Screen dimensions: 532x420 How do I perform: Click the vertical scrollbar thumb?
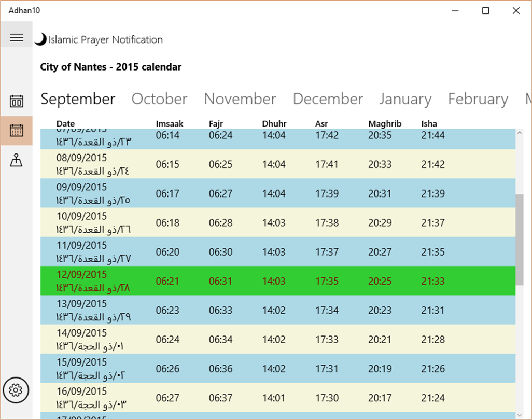coord(520,240)
